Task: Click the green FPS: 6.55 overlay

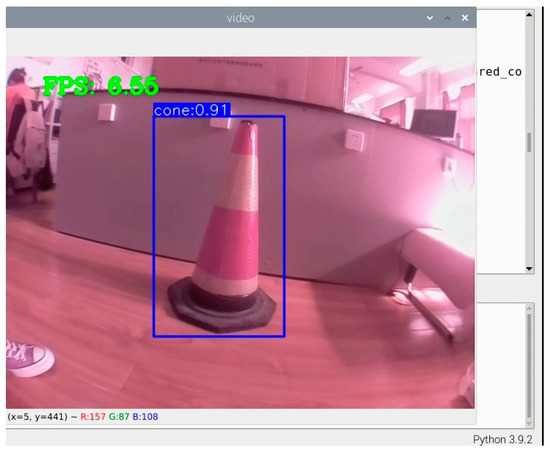Action: point(101,86)
